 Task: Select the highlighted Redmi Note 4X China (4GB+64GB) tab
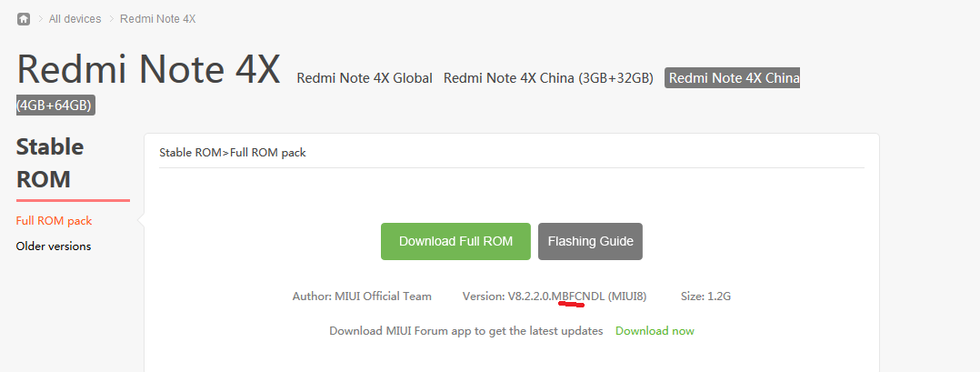point(734,78)
